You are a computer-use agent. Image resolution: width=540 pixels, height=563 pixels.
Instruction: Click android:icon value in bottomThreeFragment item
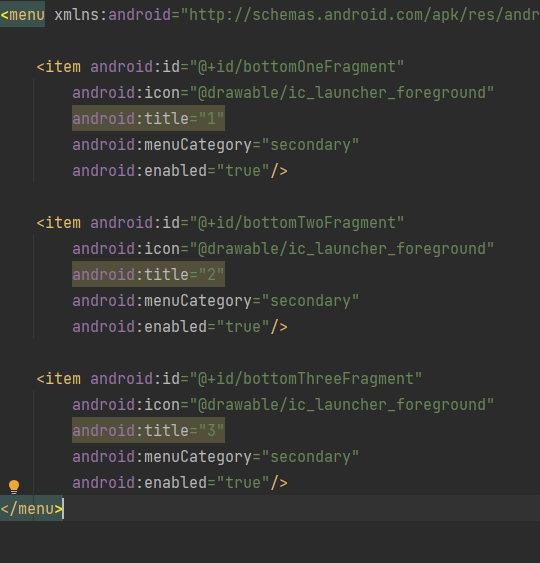(x=342, y=404)
